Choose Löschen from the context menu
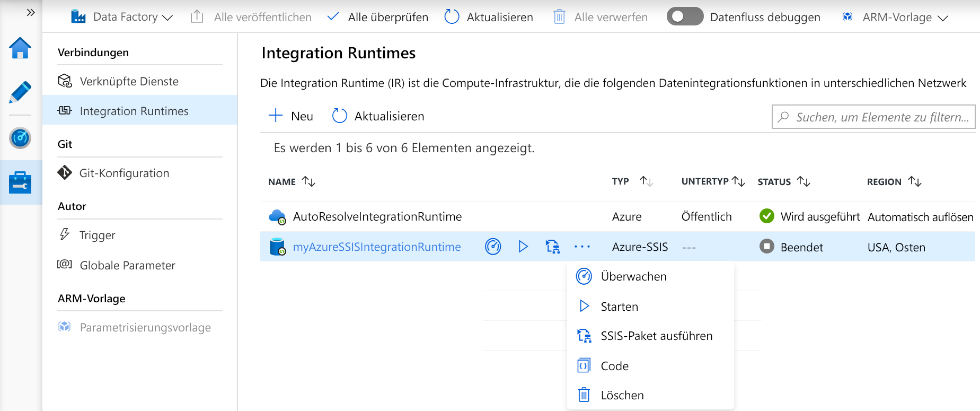This screenshot has width=980, height=411. [x=650, y=395]
